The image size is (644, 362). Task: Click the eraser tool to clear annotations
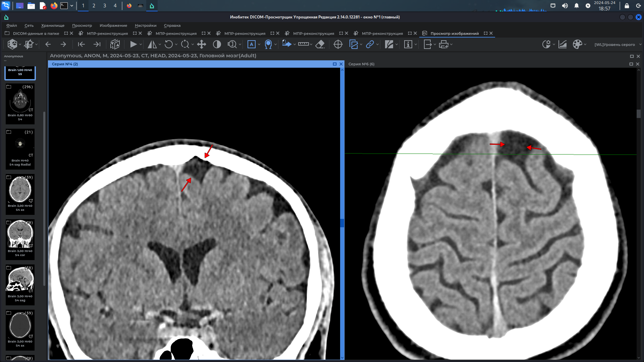[x=320, y=44]
